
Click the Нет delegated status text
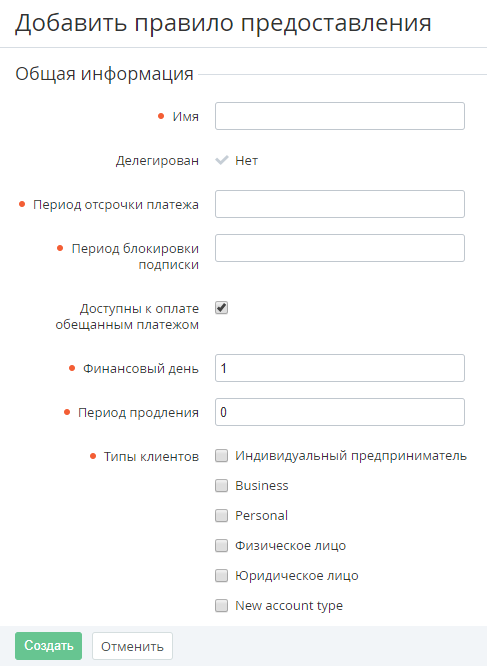246,161
